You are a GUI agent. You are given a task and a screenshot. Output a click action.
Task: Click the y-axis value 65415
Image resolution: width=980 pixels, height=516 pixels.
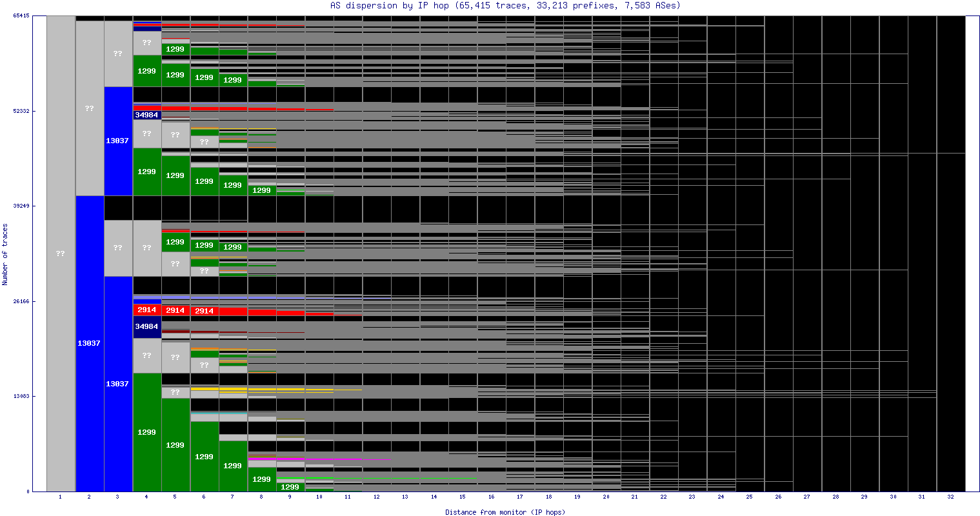pyautogui.click(x=21, y=15)
